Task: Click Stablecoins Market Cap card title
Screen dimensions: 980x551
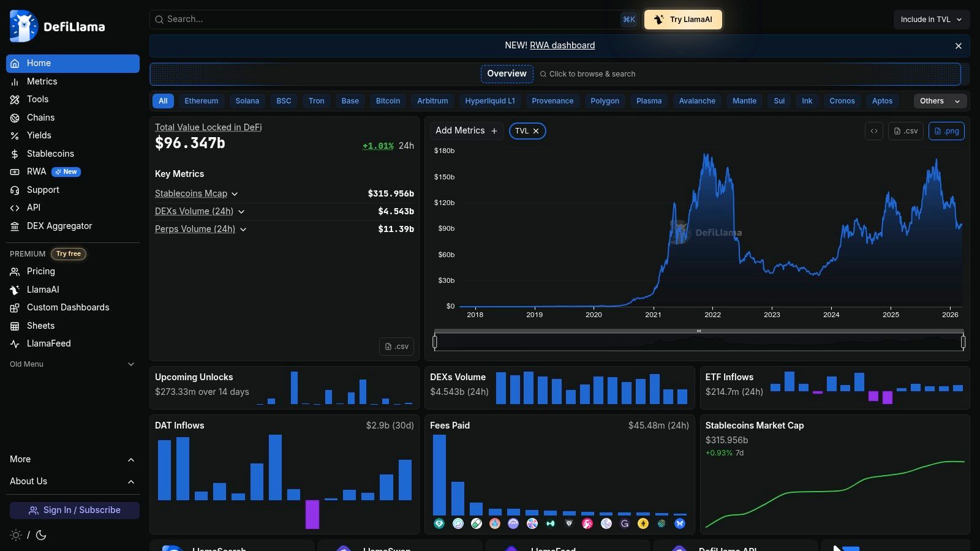Action: click(755, 425)
